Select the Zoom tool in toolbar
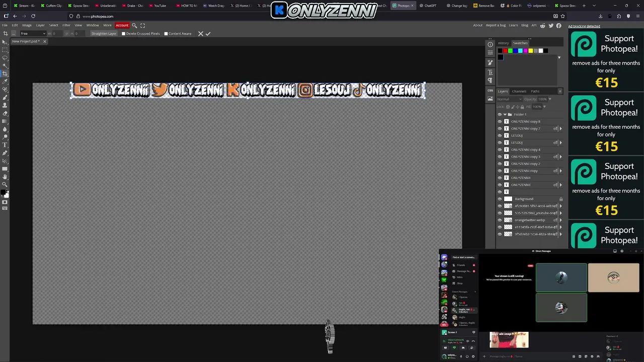The width and height of the screenshot is (644, 362). 5,185
